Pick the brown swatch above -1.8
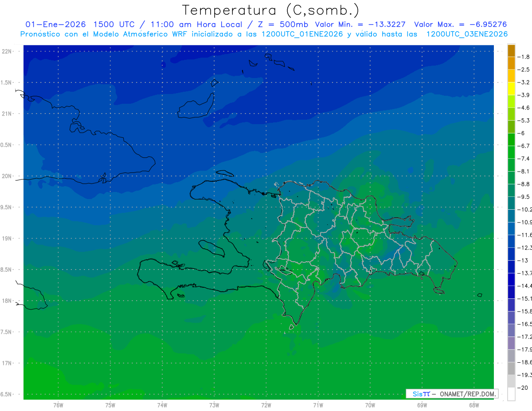Image resolution: width=532 pixels, height=411 pixels. point(511,51)
